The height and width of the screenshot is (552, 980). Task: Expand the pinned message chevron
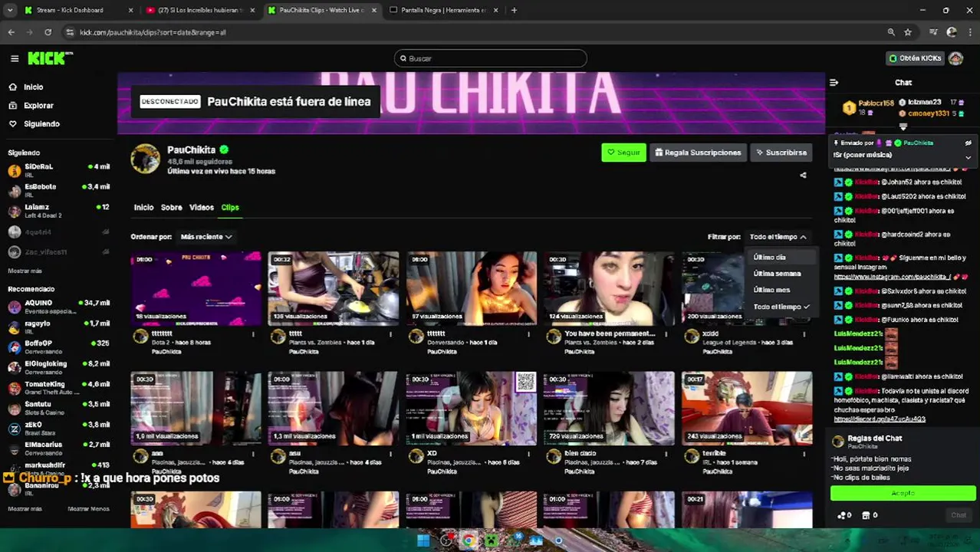pos(968,157)
